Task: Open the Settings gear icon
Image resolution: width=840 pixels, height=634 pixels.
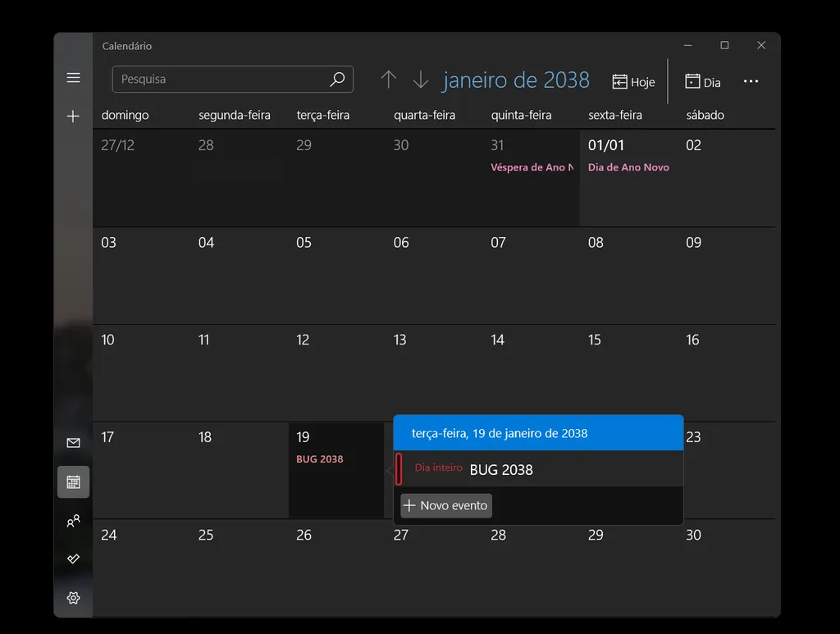Action: (73, 598)
